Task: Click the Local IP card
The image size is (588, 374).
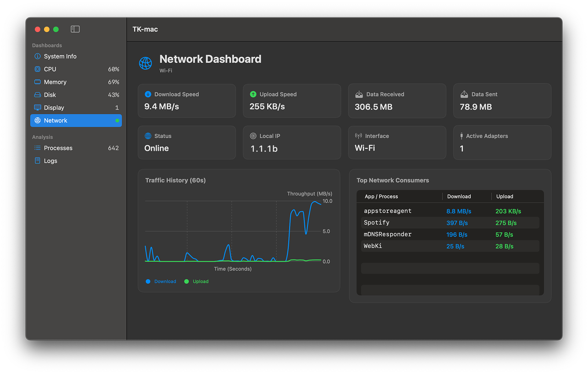Action: tap(291, 142)
